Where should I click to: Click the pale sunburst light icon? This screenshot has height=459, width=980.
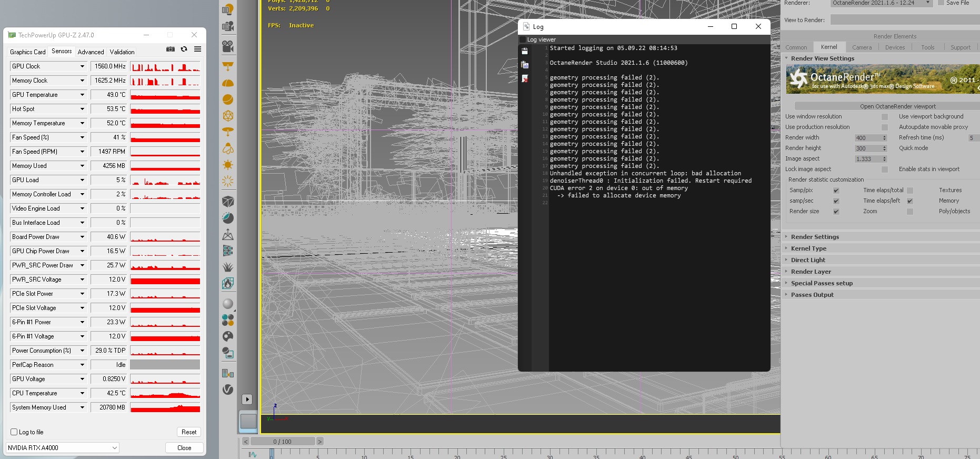[228, 182]
